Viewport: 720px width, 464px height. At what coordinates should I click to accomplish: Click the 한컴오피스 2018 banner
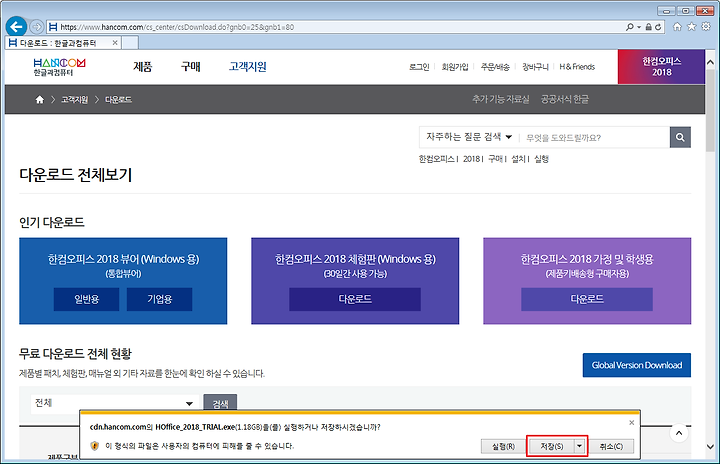pyautogui.click(x=661, y=67)
